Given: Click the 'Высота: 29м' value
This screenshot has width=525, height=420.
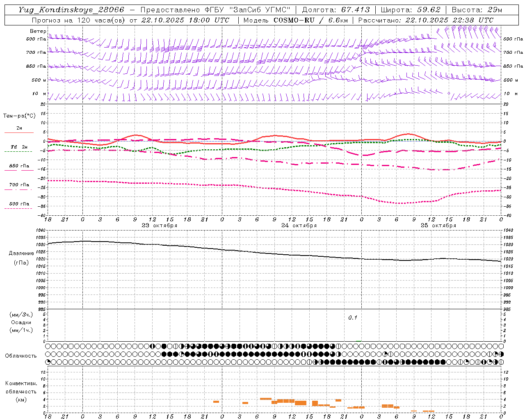Looking at the screenshot, I should [x=477, y=10].
